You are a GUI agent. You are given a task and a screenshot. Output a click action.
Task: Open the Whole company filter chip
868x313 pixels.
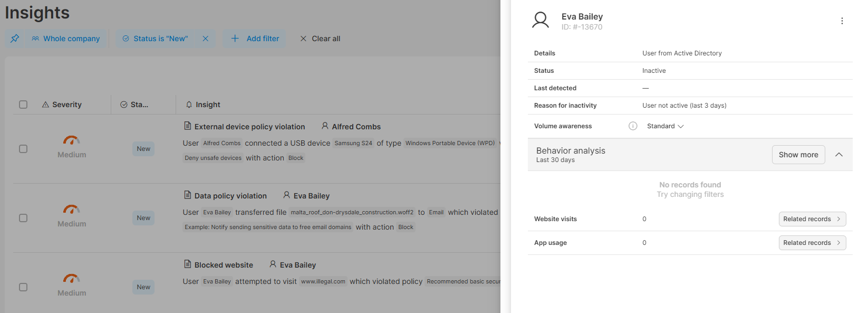pos(66,39)
